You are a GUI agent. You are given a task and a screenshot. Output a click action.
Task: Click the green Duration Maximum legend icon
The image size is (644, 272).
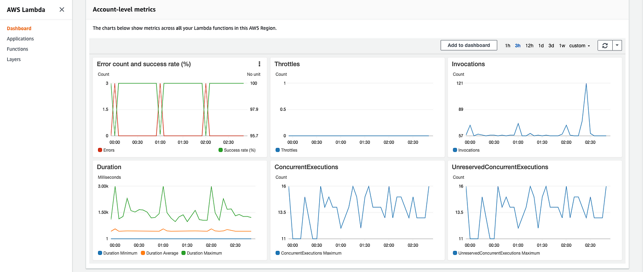click(x=184, y=253)
